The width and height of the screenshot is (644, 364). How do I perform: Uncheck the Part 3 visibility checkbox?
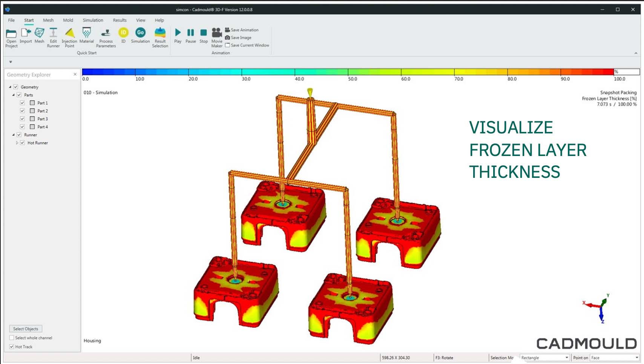pyautogui.click(x=22, y=119)
